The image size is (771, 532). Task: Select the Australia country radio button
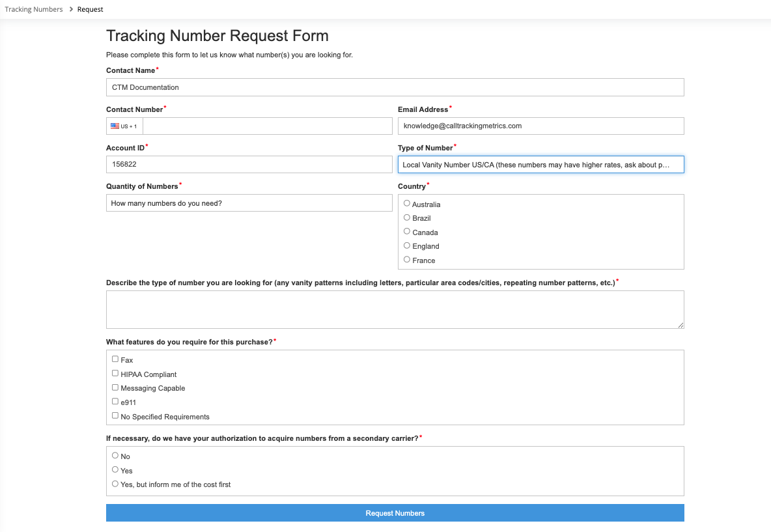coord(407,204)
